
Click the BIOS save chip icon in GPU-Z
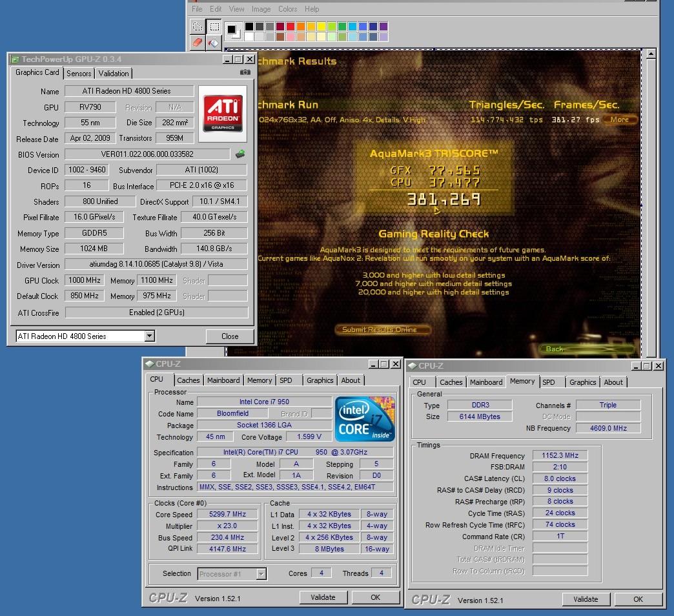point(240,154)
